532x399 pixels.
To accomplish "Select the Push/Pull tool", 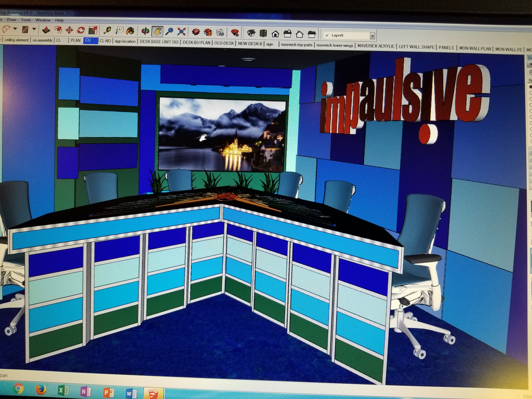I will 46,30.
